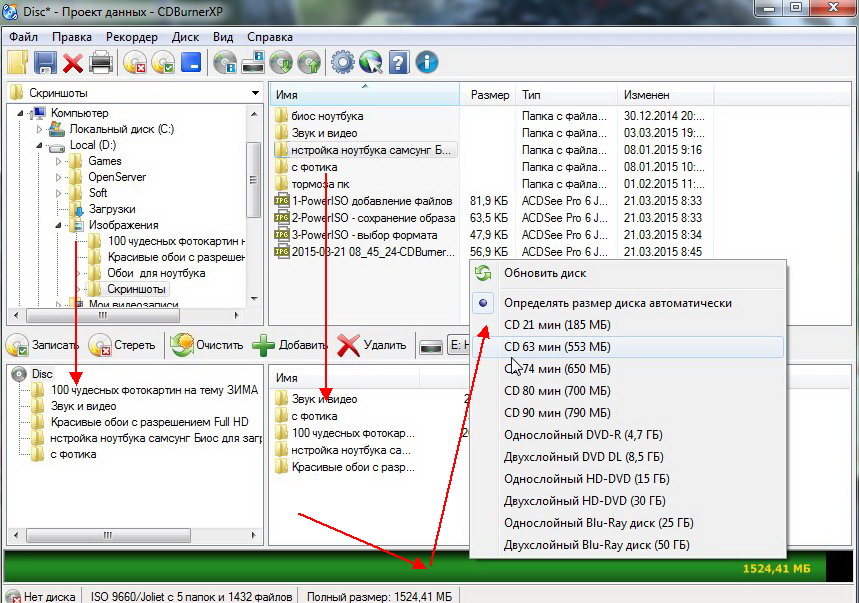Collapse the Local (D:) node

tap(39, 145)
